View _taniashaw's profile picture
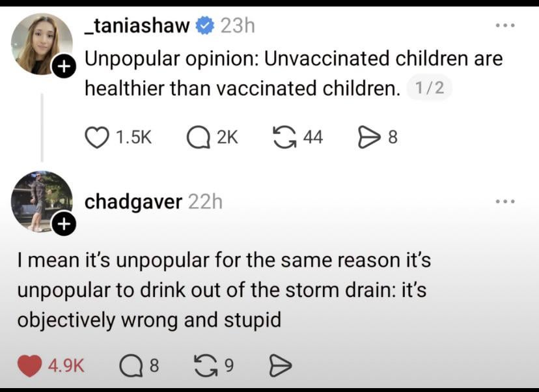539x392 pixels. pos(40,43)
